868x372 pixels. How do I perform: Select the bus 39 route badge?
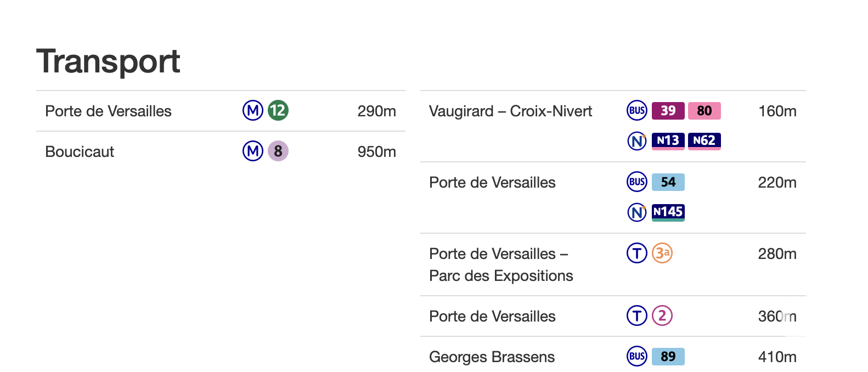coord(668,111)
